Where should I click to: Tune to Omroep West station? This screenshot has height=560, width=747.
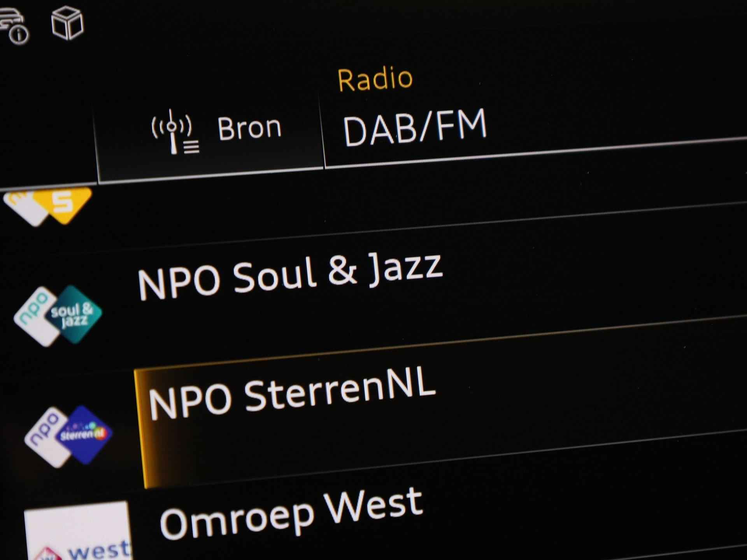click(x=291, y=513)
